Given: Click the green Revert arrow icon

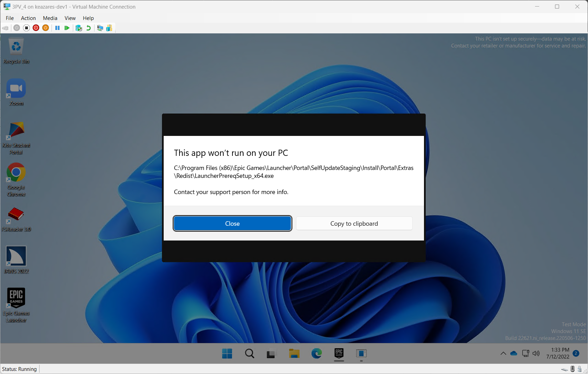Looking at the screenshot, I should pos(88,28).
